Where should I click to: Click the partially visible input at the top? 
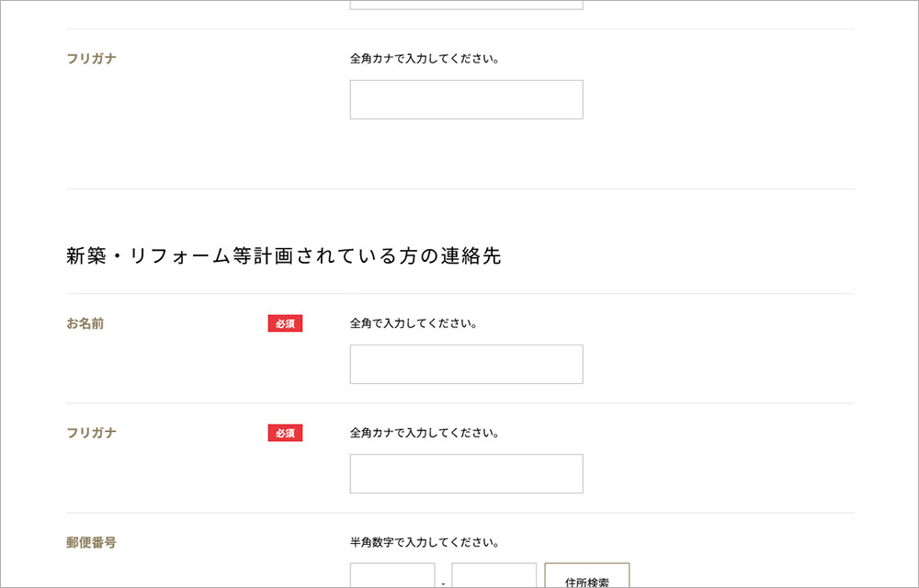pos(466,5)
